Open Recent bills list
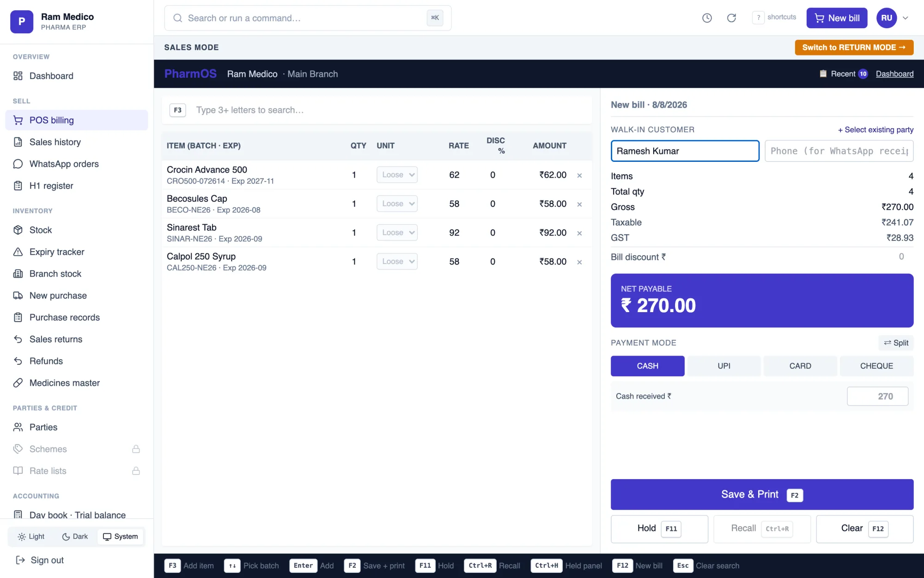Image resolution: width=924 pixels, height=578 pixels. coord(844,74)
